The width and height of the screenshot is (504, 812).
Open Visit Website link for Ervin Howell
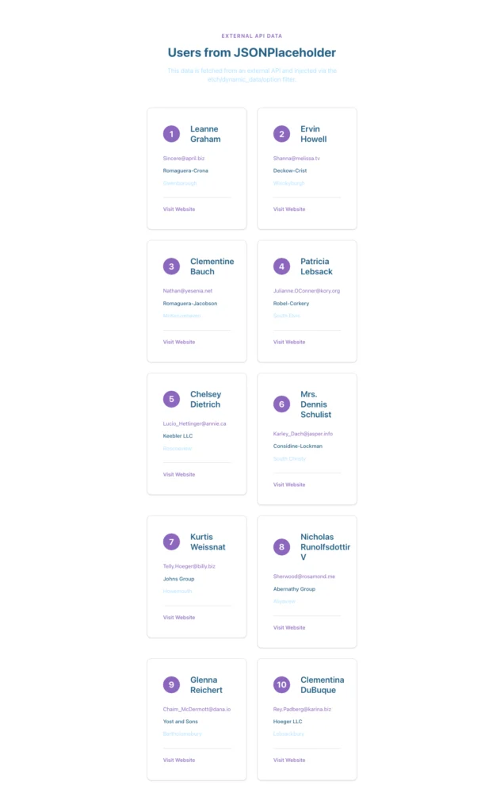click(289, 209)
